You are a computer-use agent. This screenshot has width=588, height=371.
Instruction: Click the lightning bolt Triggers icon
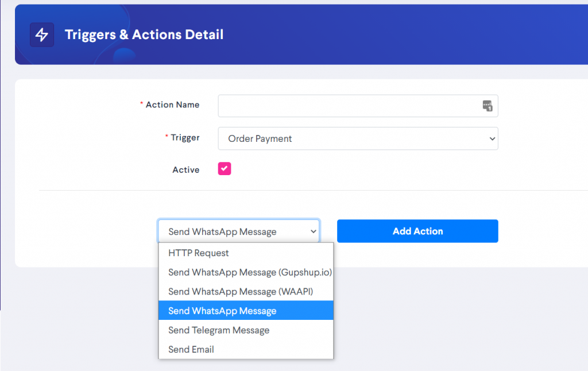(41, 34)
